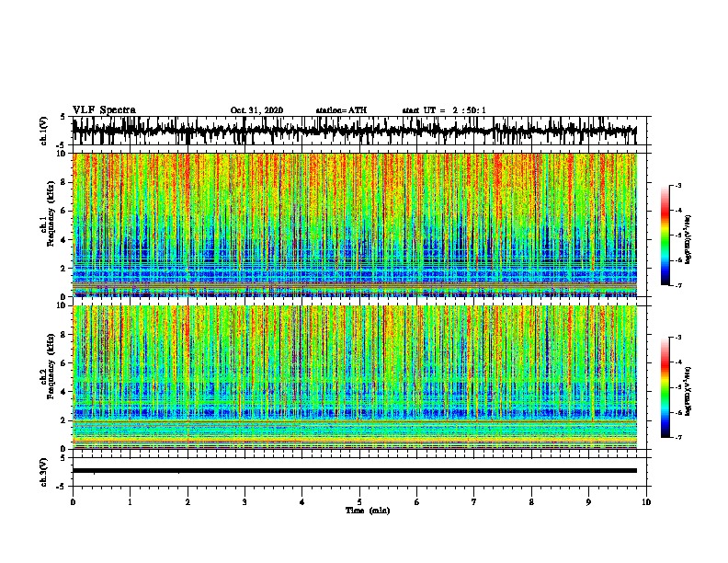The width and height of the screenshot is (728, 563).
Task: Click the "6" frequency tick of ch.1 spectrogram
Action: [63, 212]
